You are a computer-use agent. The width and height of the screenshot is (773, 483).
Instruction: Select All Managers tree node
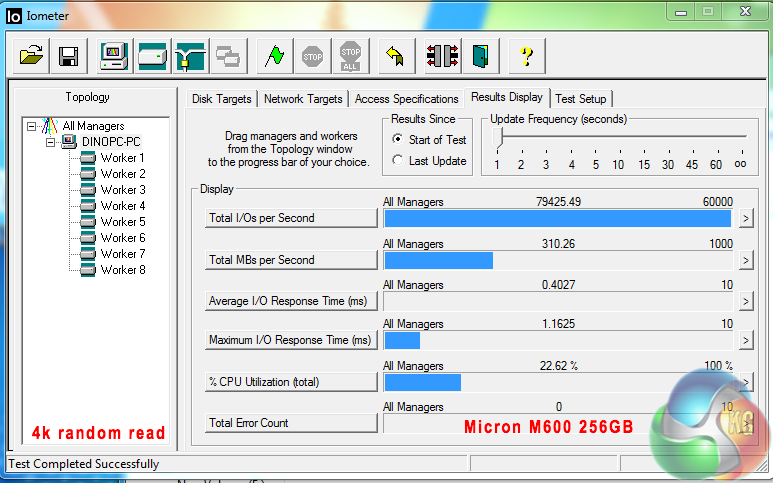pyautogui.click(x=93, y=126)
